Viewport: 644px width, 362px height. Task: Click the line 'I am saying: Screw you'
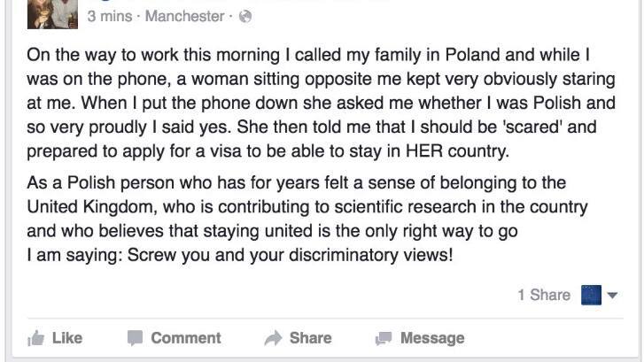point(240,255)
